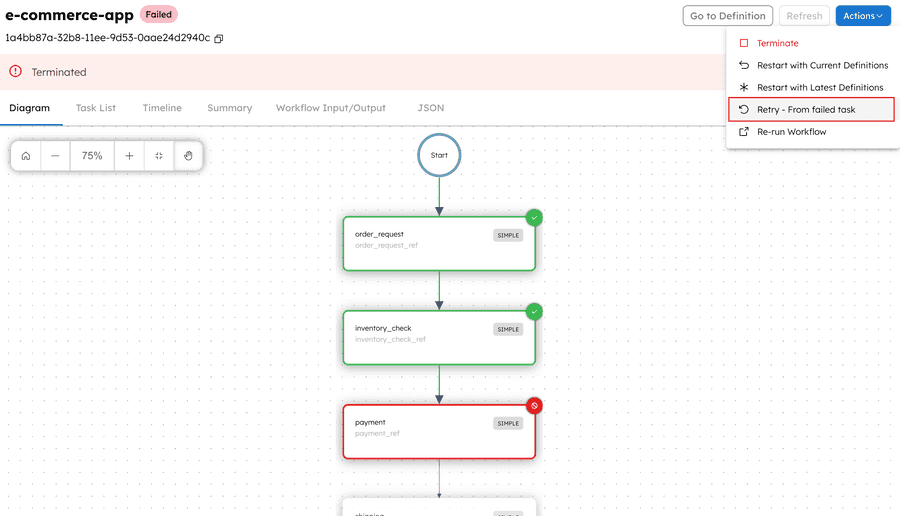Image resolution: width=900 pixels, height=516 pixels.
Task: Choose Restart with Latest Definitions
Action: tap(813, 87)
